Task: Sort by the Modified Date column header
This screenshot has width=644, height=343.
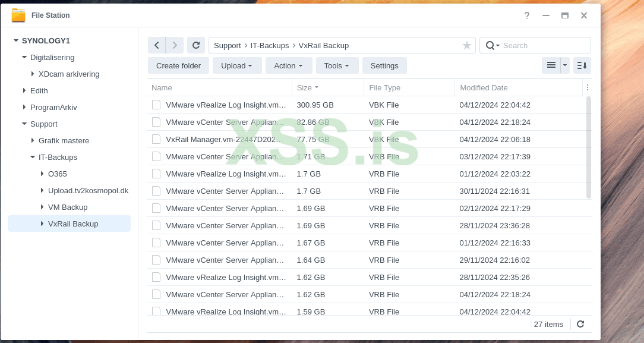Action: pyautogui.click(x=519, y=87)
